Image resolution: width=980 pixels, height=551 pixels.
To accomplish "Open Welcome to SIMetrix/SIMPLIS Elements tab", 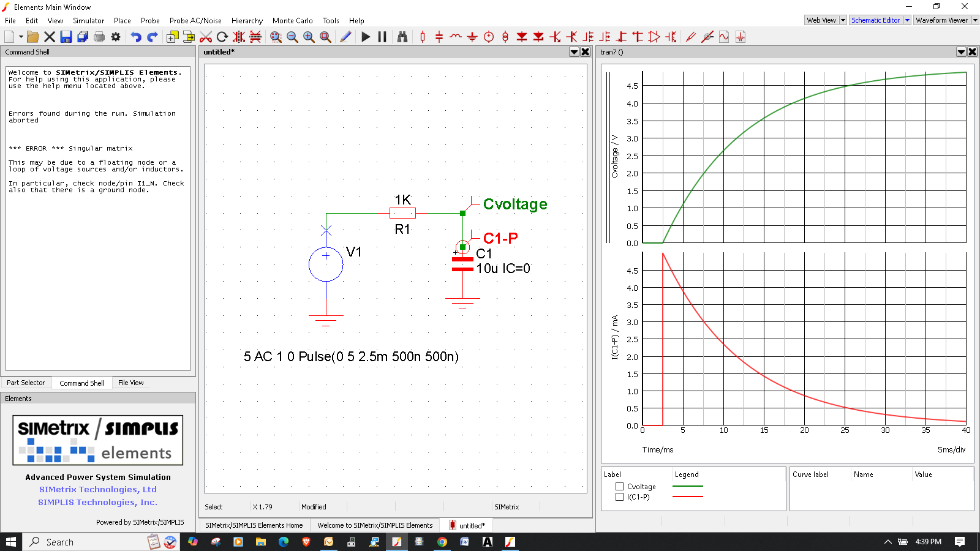I will tap(375, 525).
